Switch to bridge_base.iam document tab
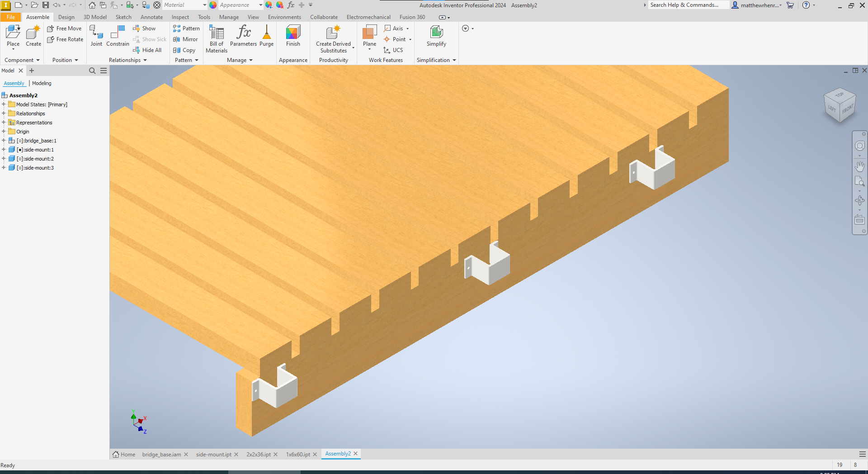The width and height of the screenshot is (868, 474). 161,455
